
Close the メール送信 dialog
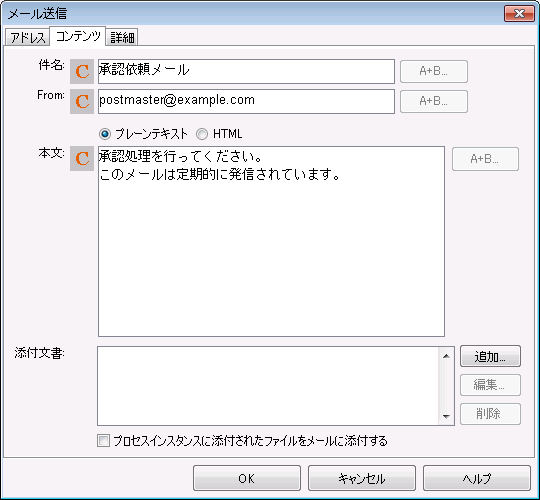[x=519, y=13]
